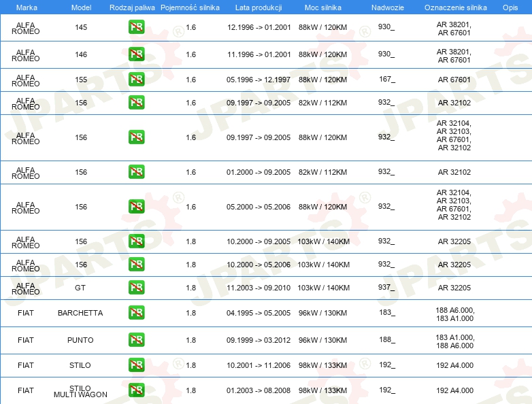Click the fuel icon in the Alfa Romeo 155 row

click(136, 80)
